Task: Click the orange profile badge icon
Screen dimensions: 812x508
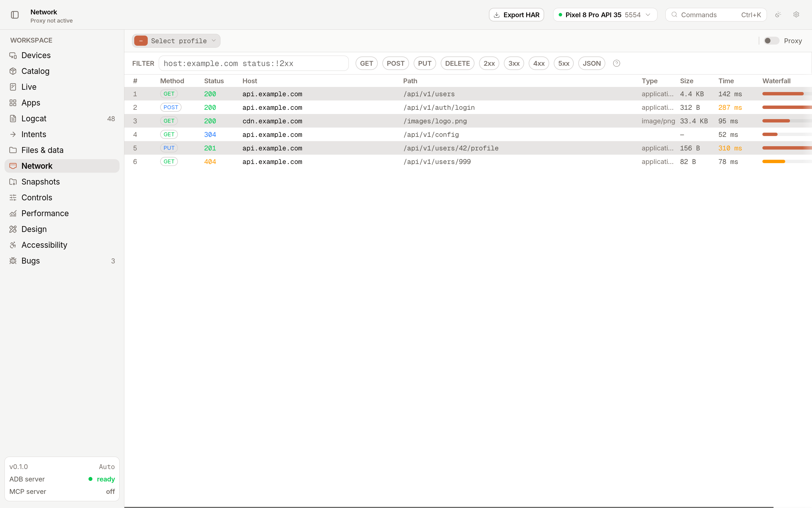Action: (141, 41)
